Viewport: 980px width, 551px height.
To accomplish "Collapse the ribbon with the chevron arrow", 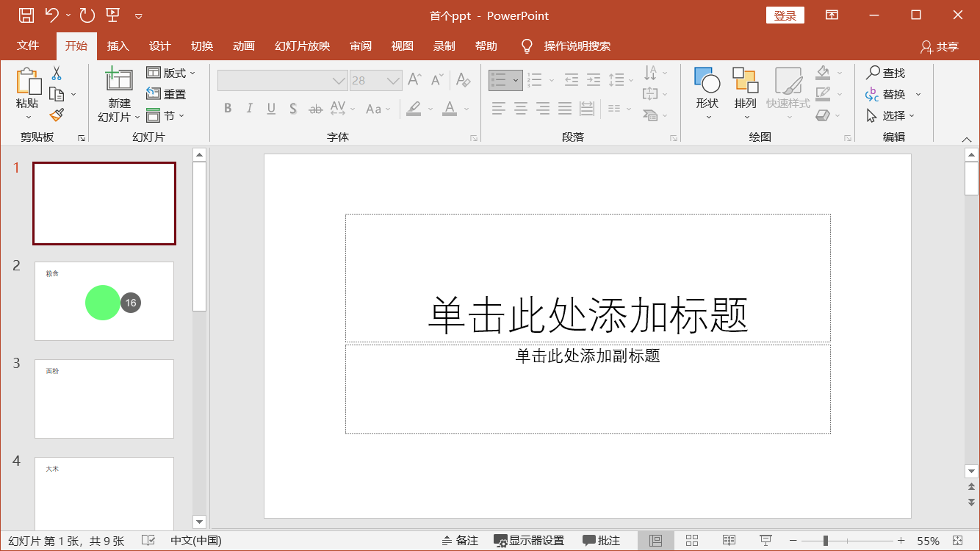I will click(x=967, y=140).
